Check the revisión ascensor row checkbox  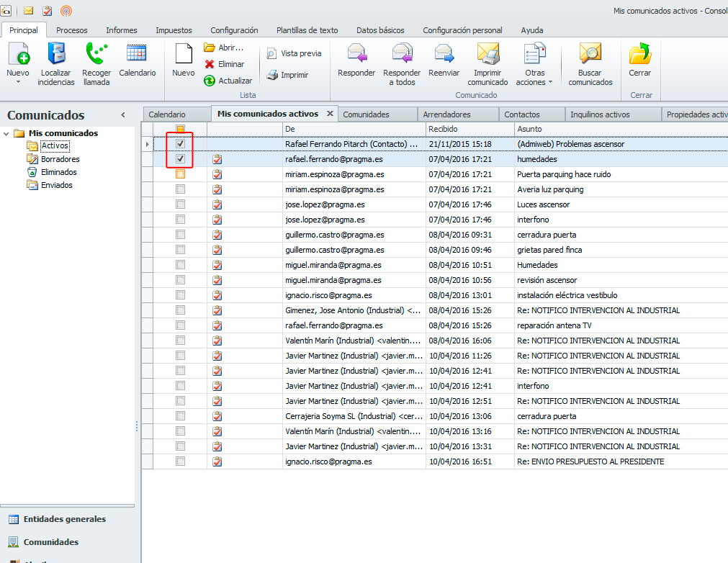(180, 280)
